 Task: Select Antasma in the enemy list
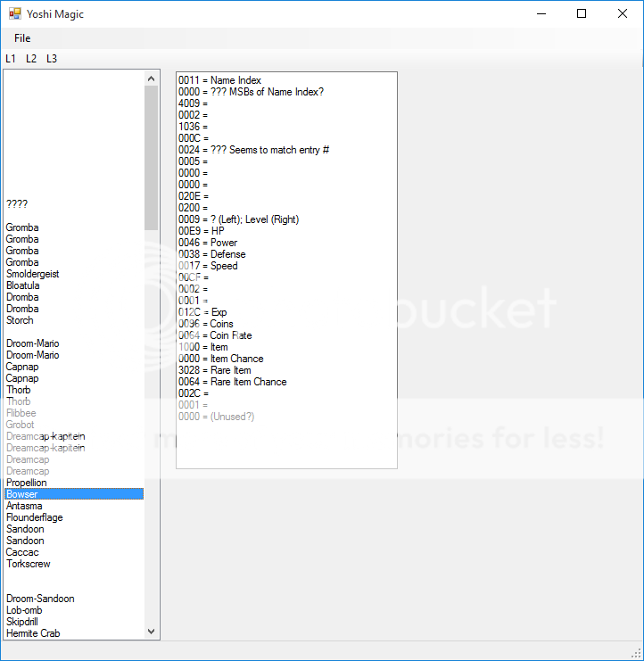[x=26, y=506]
